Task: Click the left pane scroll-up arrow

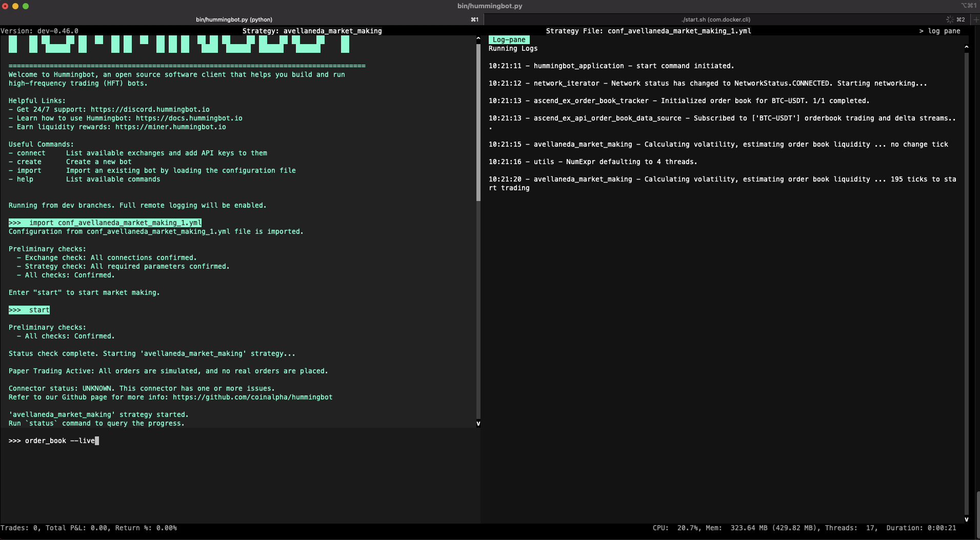Action: (478, 38)
